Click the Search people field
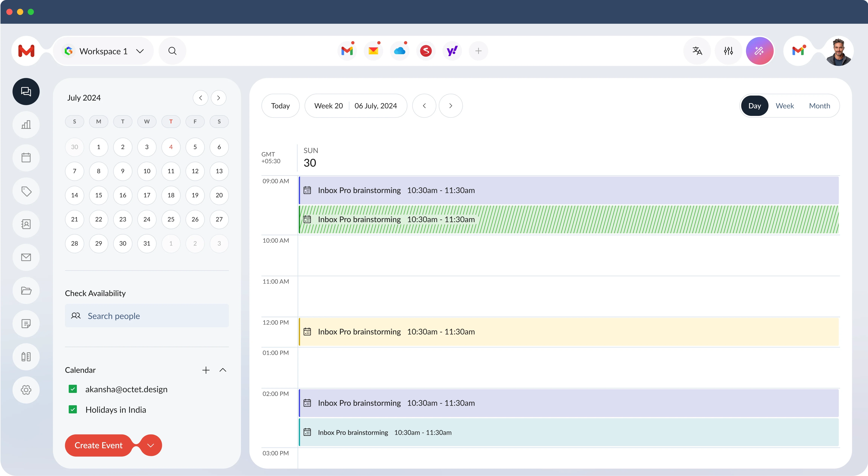Viewport: 868px width, 476px height. [x=147, y=316]
